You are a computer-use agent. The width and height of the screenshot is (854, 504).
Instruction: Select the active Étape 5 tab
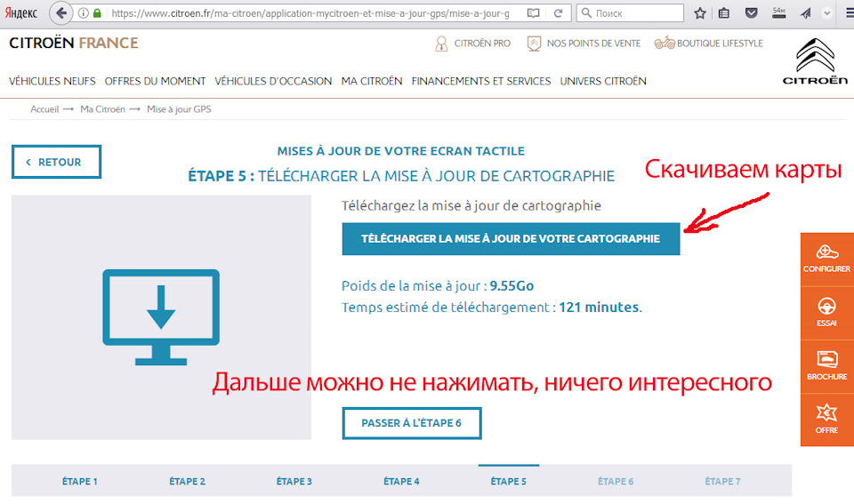[x=509, y=481]
